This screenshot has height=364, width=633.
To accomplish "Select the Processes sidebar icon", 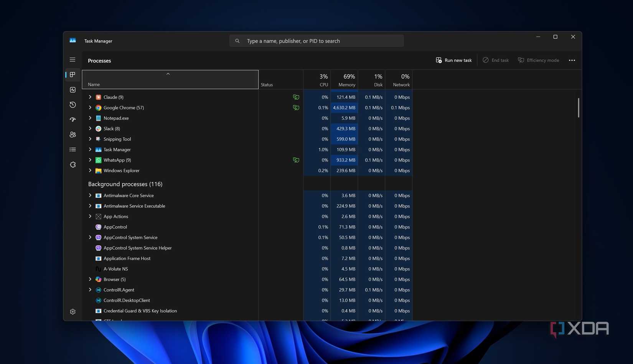I will click(73, 75).
